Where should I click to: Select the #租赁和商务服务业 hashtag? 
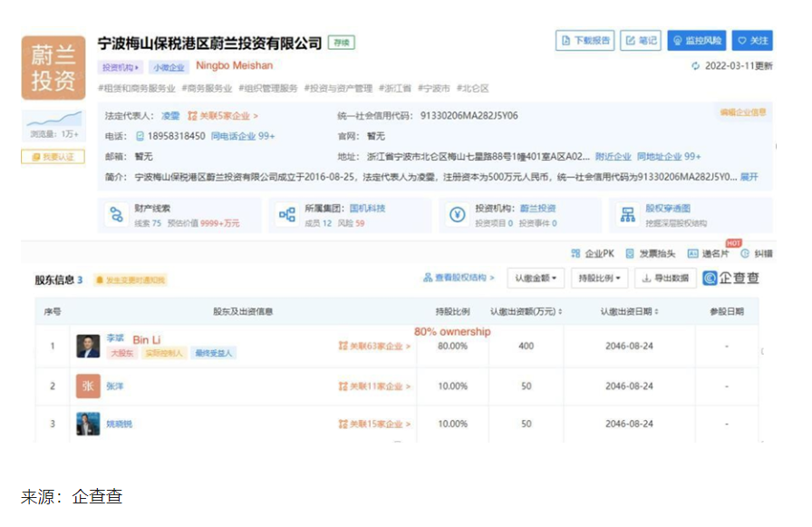coord(137,88)
